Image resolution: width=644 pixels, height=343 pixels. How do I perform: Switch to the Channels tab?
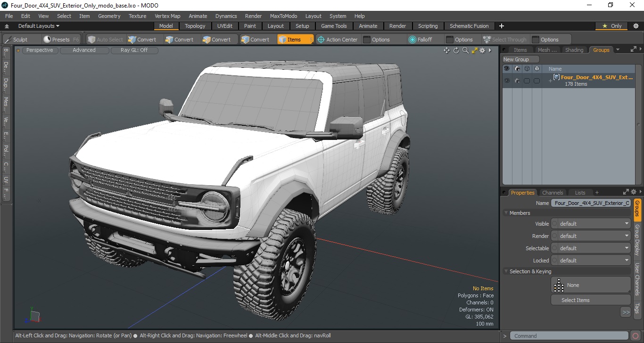point(553,192)
